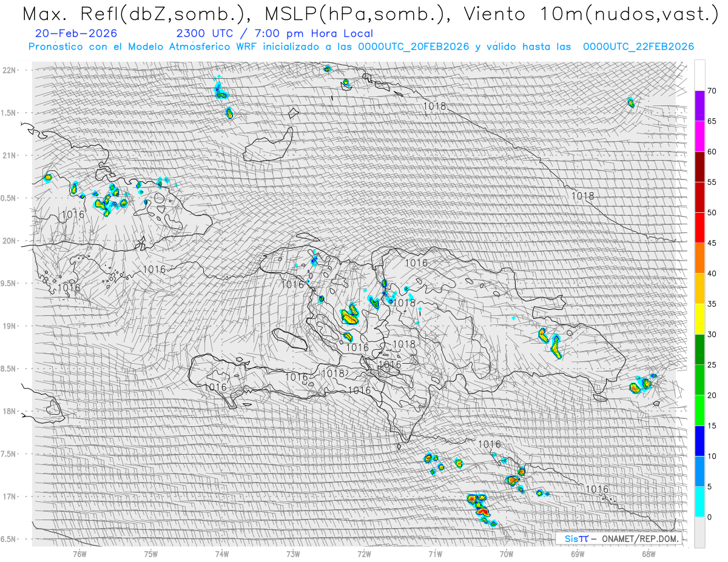Click the '76W' longitude label
Image resolution: width=728 pixels, height=562 pixels.
click(x=80, y=554)
